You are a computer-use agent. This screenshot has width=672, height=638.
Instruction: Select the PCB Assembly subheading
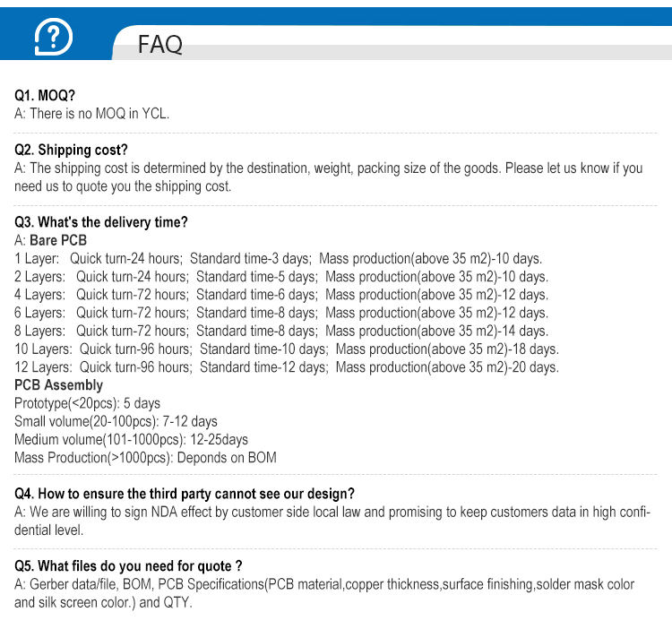[59, 385]
